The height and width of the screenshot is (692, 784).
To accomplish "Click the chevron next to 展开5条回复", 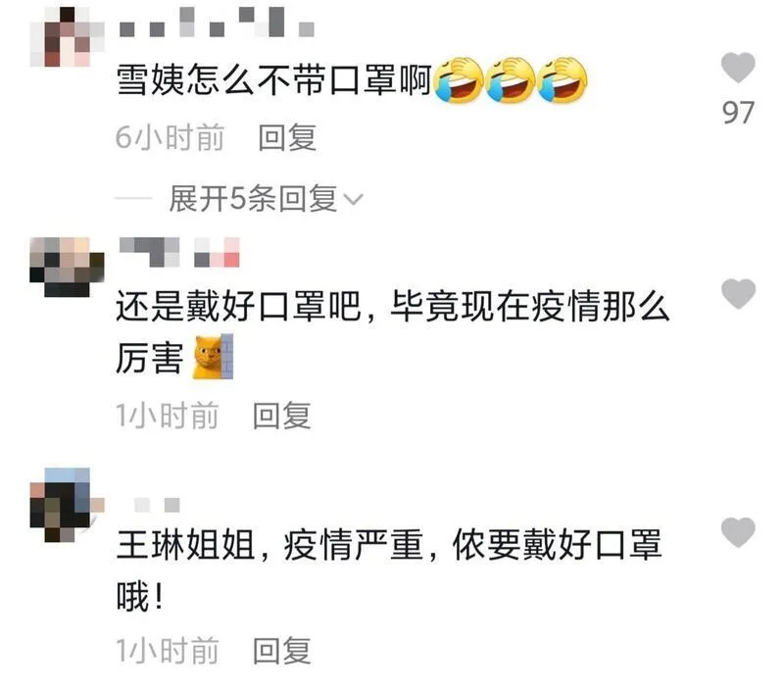I will click(354, 200).
